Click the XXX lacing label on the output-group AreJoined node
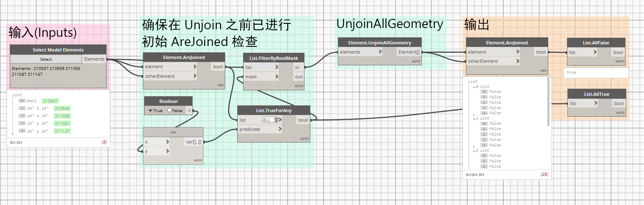The image size is (644, 205). [543, 70]
